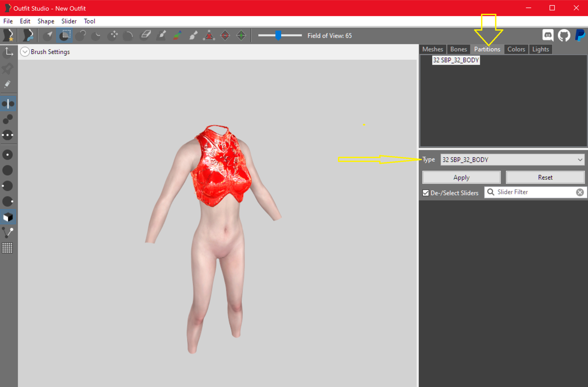This screenshot has height=387, width=588.
Task: Expand the Brush Settings panel
Action: [x=25, y=52]
